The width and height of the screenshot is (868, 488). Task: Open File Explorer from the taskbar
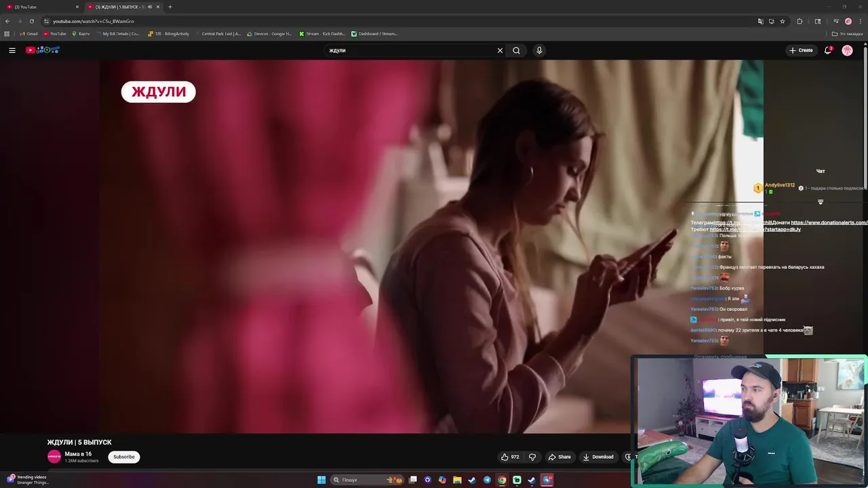tap(457, 480)
